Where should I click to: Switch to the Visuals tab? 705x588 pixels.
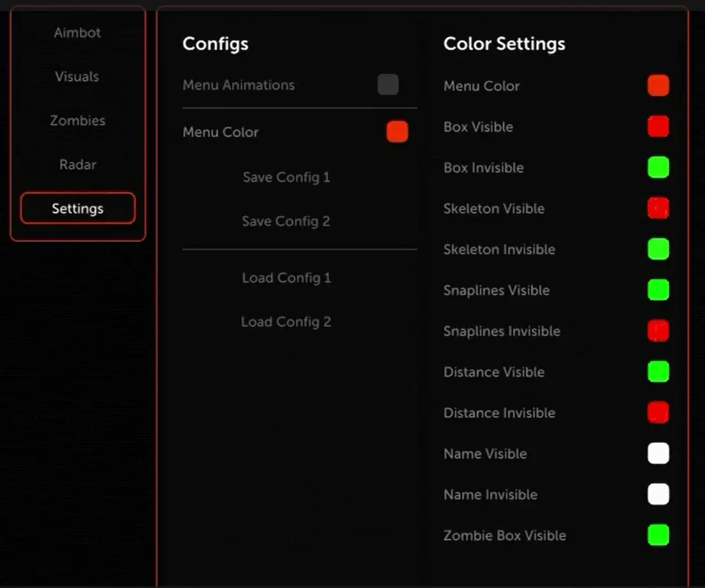77,77
